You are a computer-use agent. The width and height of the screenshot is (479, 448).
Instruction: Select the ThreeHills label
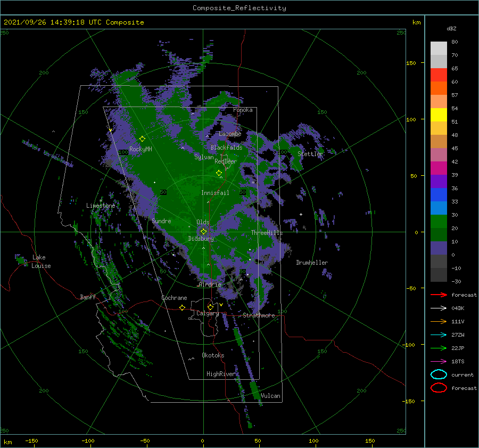pos(267,233)
